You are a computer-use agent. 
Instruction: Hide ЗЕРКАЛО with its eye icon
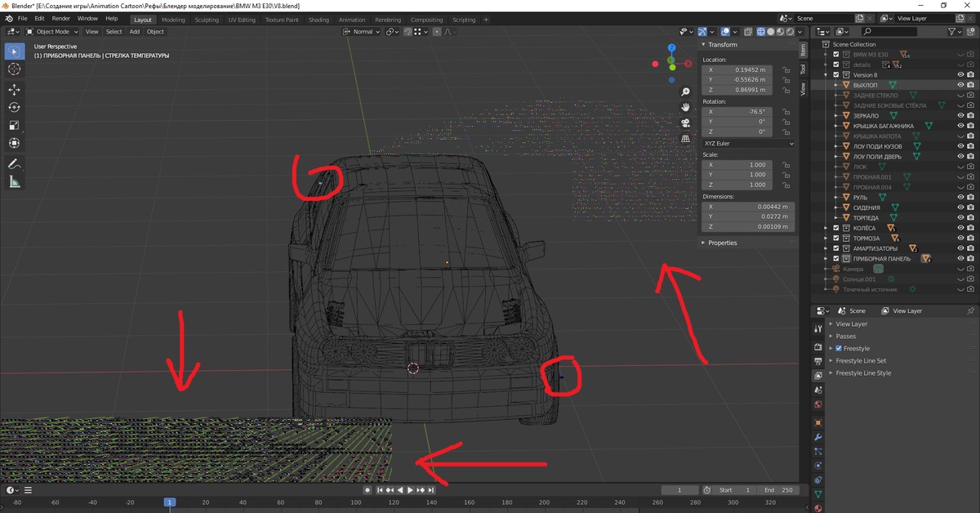(x=960, y=116)
